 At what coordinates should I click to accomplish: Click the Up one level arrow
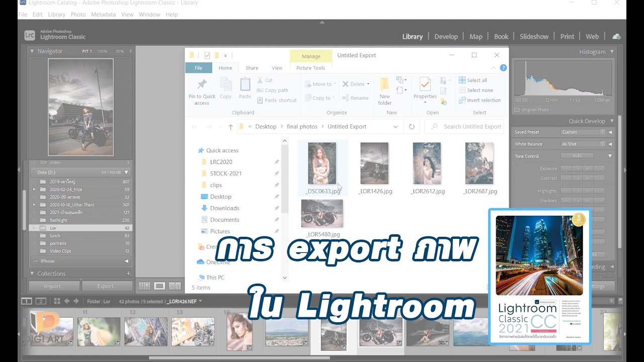230,127
